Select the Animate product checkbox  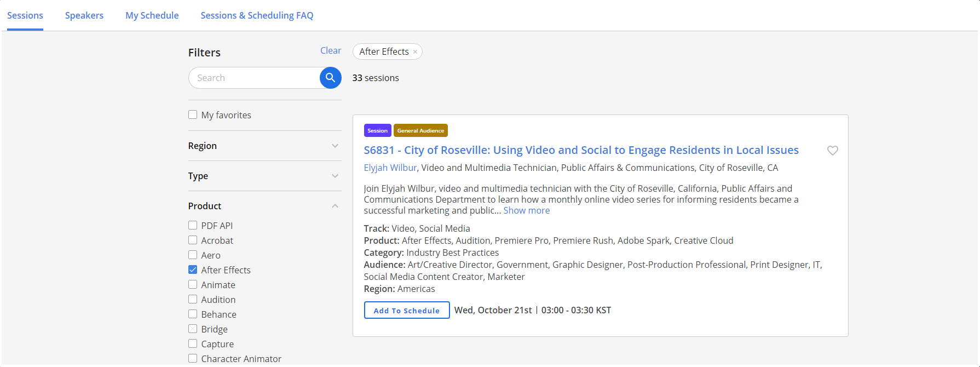[193, 284]
